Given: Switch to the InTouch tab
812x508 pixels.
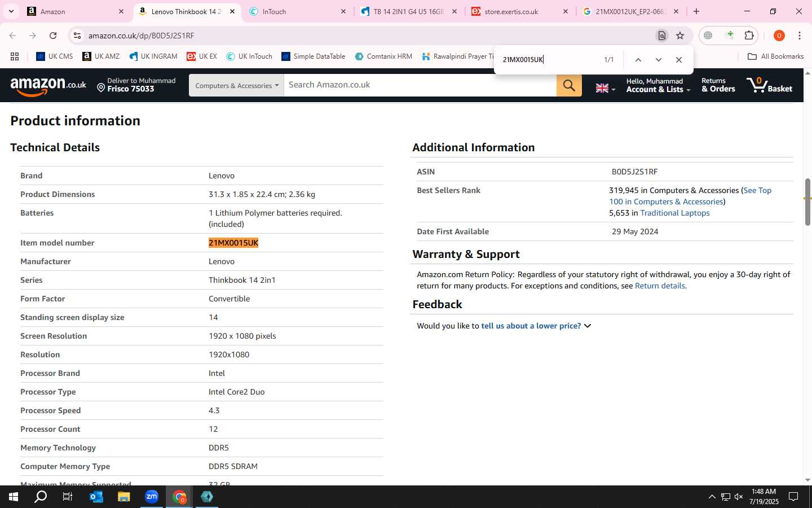Looking at the screenshot, I should pyautogui.click(x=297, y=11).
